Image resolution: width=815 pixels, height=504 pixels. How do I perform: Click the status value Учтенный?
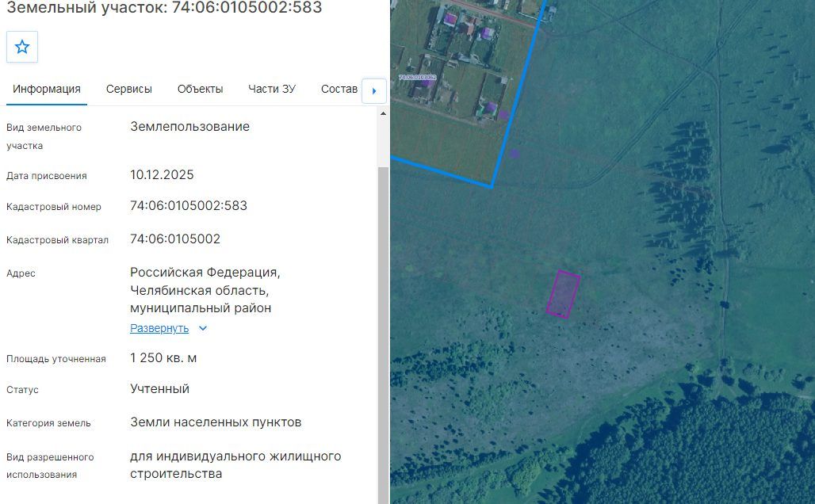(x=159, y=388)
